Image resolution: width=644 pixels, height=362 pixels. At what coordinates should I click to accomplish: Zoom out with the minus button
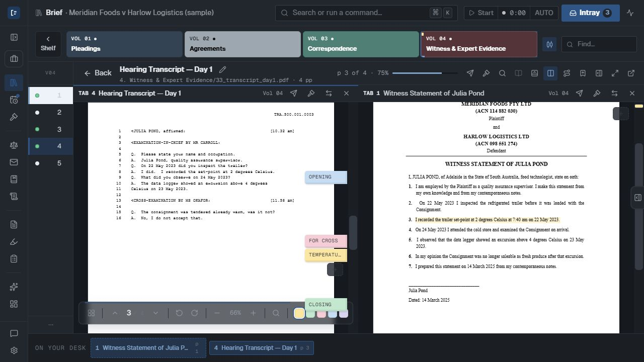tap(217, 313)
